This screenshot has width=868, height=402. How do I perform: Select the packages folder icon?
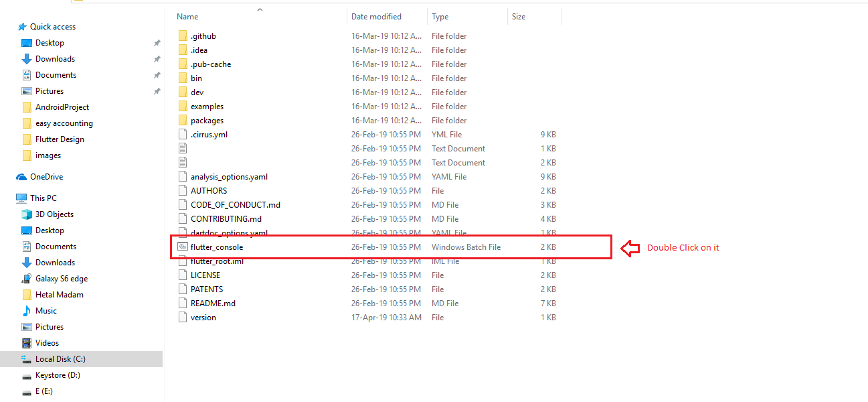pyautogui.click(x=183, y=121)
